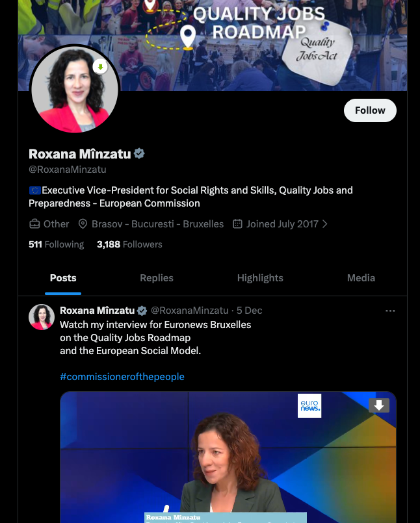Click the euronews logo in the video
The image size is (420, 523).
pos(309,405)
